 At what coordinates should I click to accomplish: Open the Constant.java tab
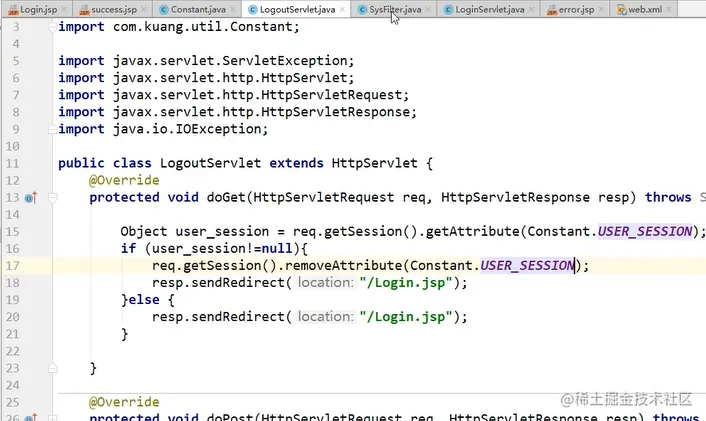click(198, 9)
